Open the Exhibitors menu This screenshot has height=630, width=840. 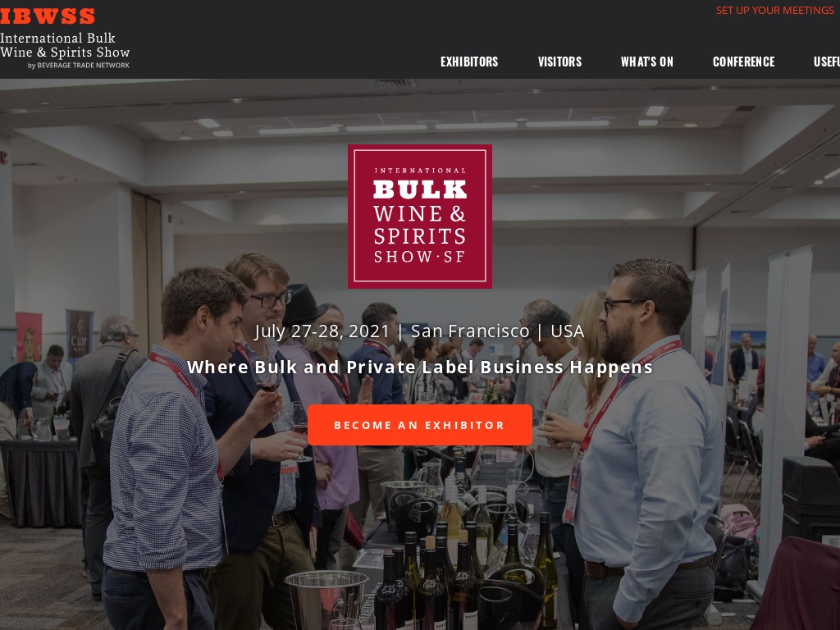pyautogui.click(x=469, y=62)
